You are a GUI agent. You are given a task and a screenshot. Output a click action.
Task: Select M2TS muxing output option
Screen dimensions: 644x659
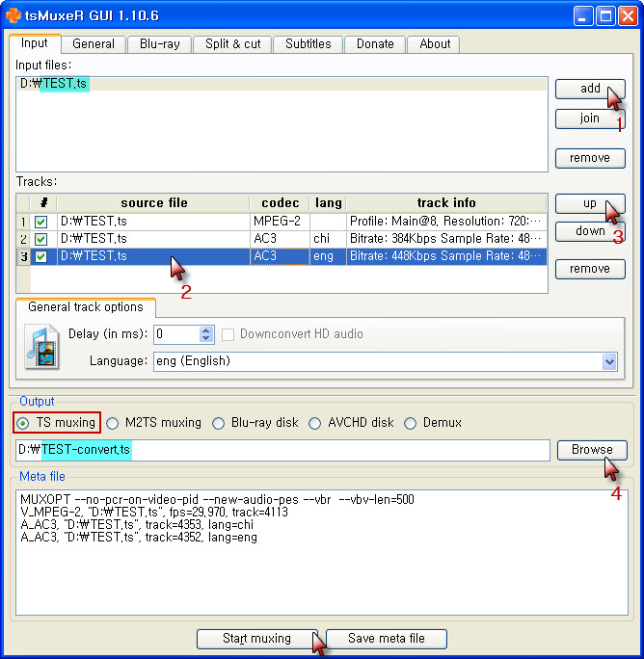click(x=153, y=423)
